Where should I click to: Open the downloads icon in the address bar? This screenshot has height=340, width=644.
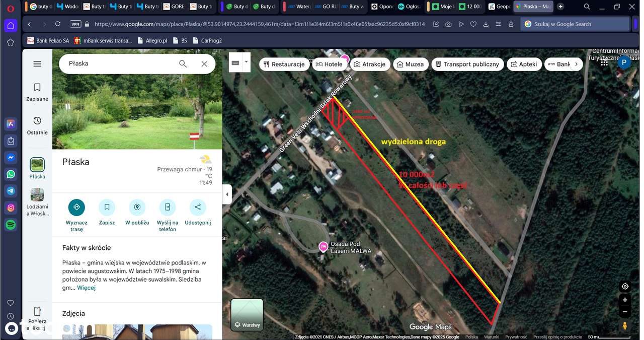[486, 24]
